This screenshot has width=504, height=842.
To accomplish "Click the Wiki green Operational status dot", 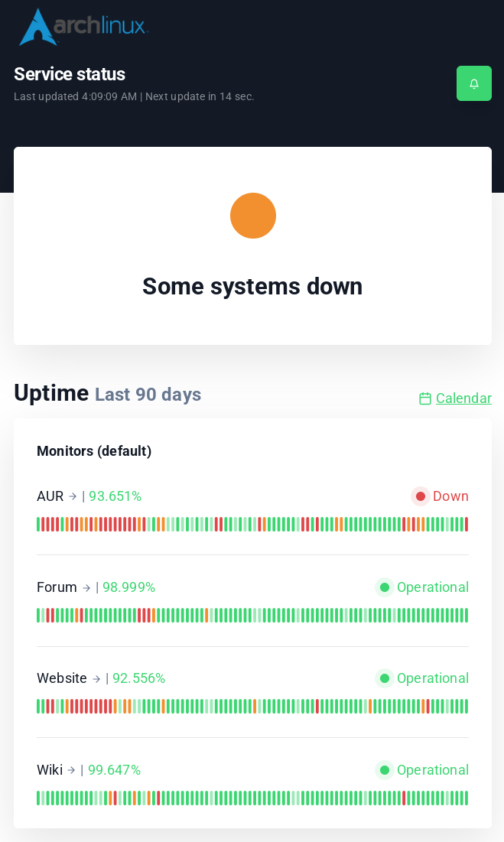I will [x=385, y=770].
